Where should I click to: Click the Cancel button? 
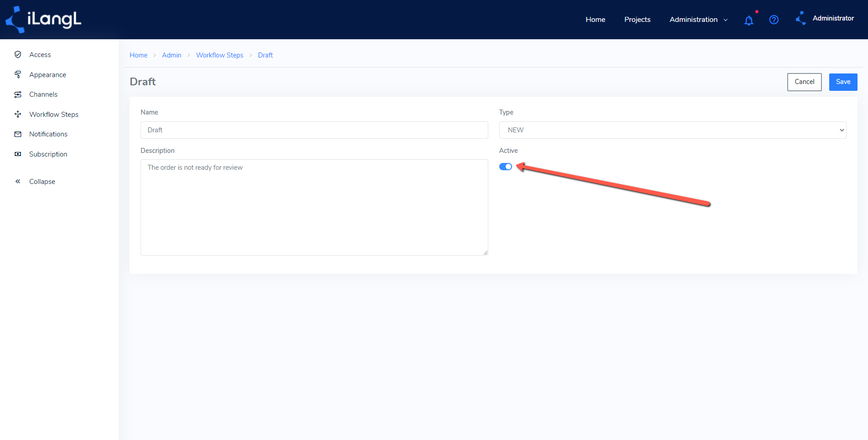point(804,82)
